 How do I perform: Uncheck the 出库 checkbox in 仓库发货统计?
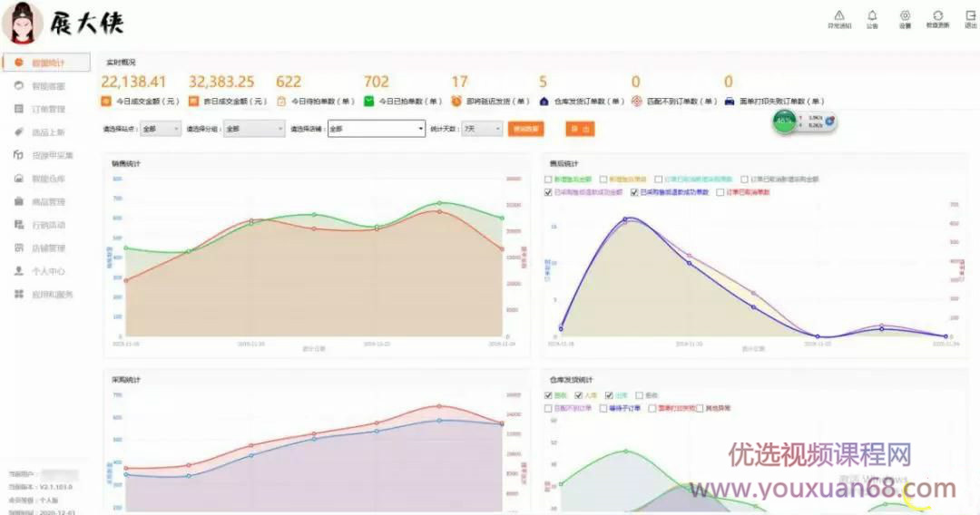608,395
